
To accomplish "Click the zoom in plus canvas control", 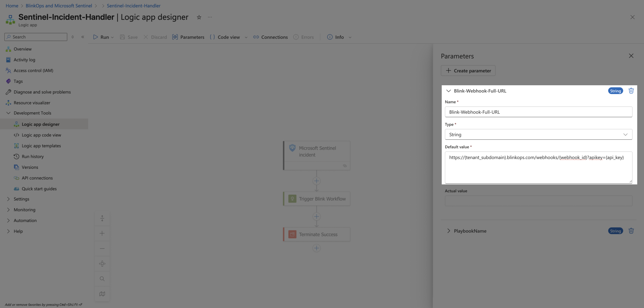I will pyautogui.click(x=102, y=233).
